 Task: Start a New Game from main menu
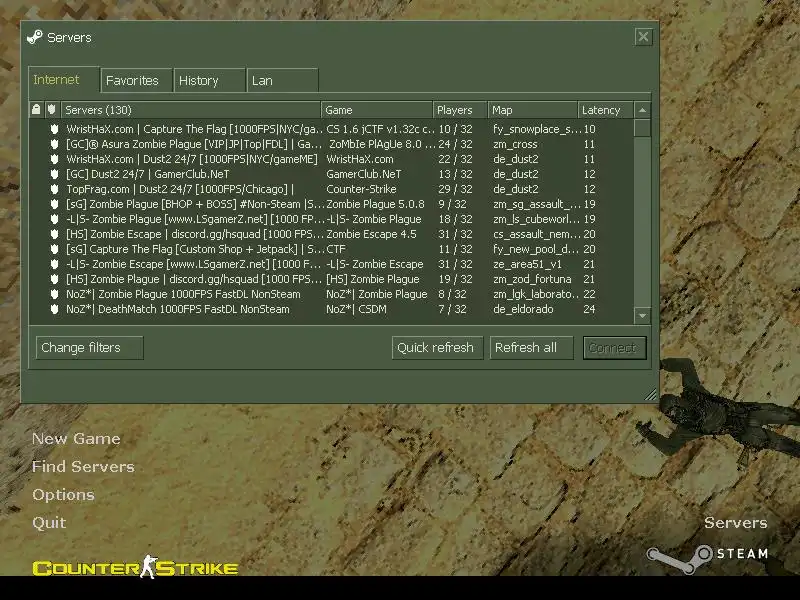coord(76,439)
